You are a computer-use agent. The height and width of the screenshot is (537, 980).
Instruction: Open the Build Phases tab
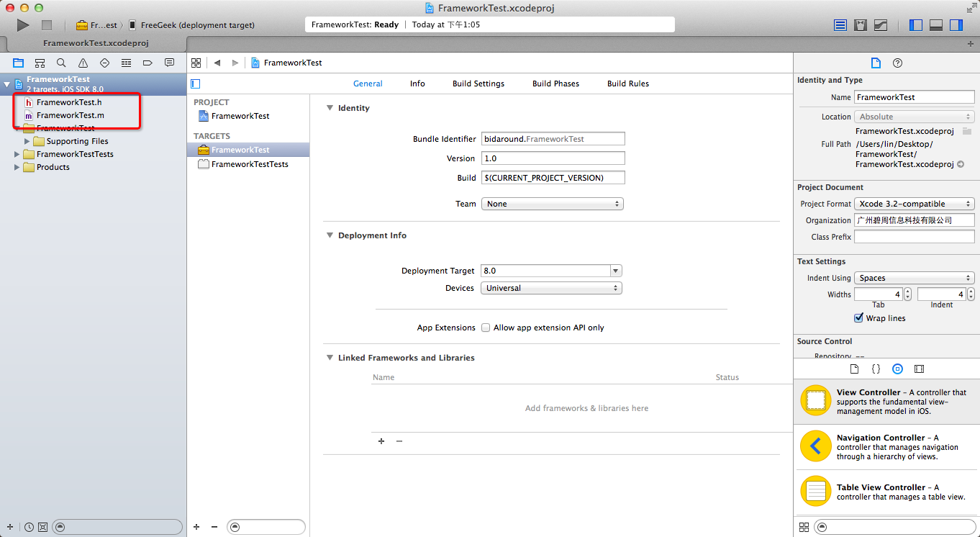555,84
